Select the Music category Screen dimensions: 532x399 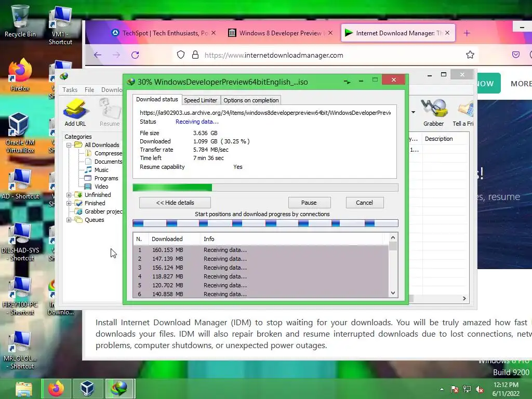click(97, 170)
